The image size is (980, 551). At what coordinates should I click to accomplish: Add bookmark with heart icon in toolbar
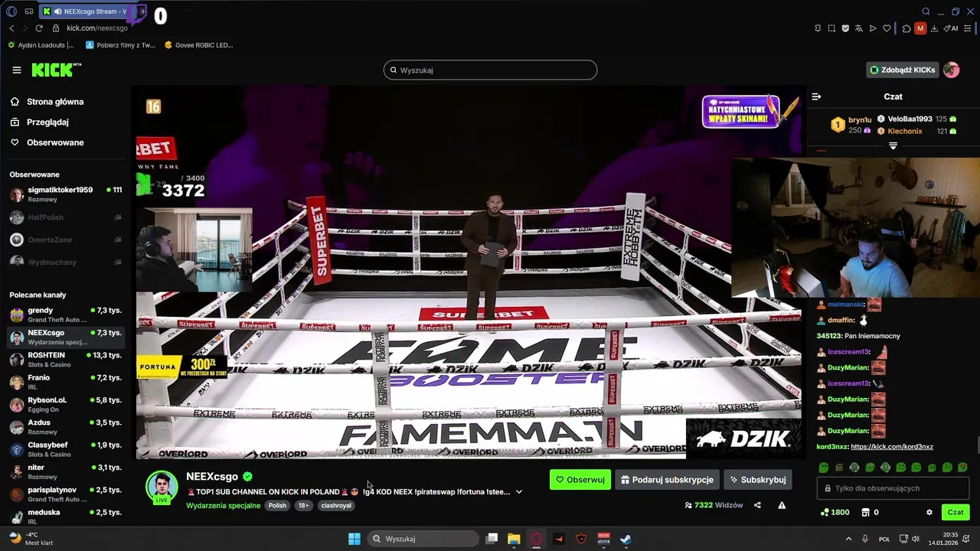(887, 28)
